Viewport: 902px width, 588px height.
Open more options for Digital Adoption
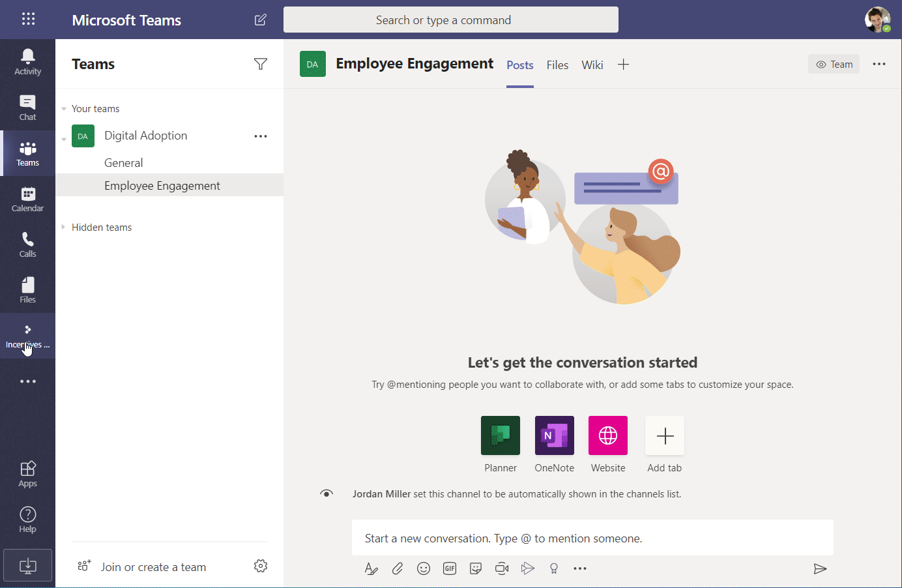260,136
